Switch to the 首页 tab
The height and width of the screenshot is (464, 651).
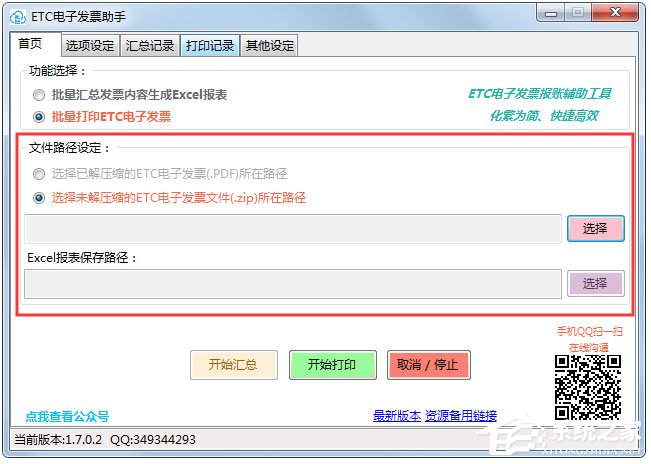click(x=34, y=44)
